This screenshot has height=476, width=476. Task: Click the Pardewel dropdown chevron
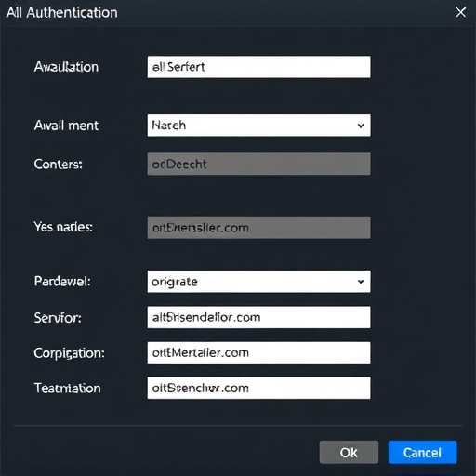click(361, 282)
